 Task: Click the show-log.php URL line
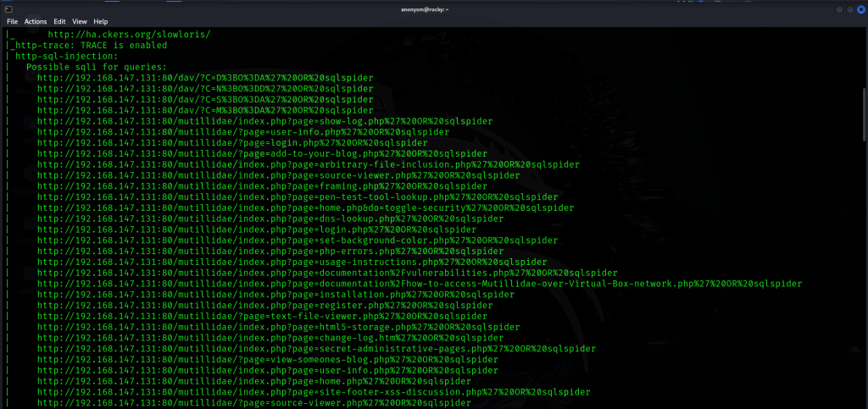coord(265,121)
